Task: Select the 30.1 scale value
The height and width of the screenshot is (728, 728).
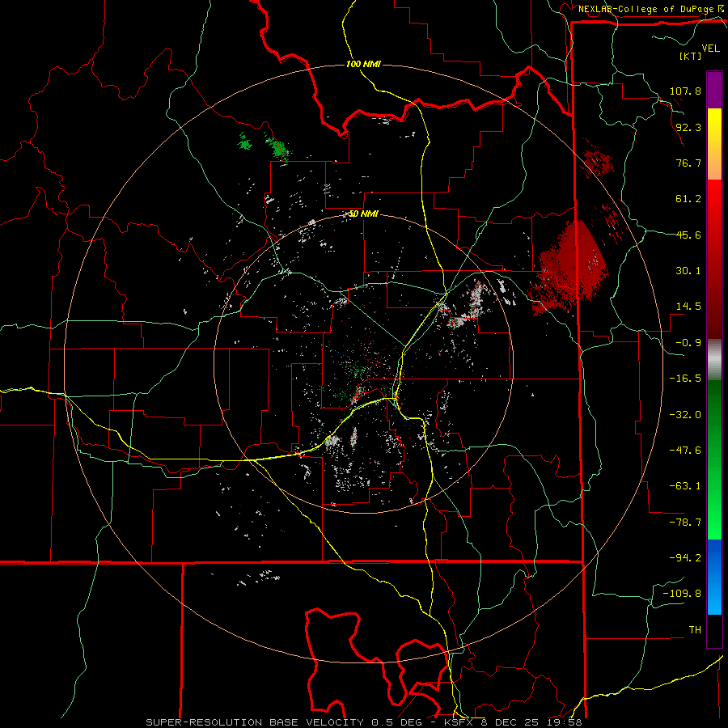Action: point(688,271)
